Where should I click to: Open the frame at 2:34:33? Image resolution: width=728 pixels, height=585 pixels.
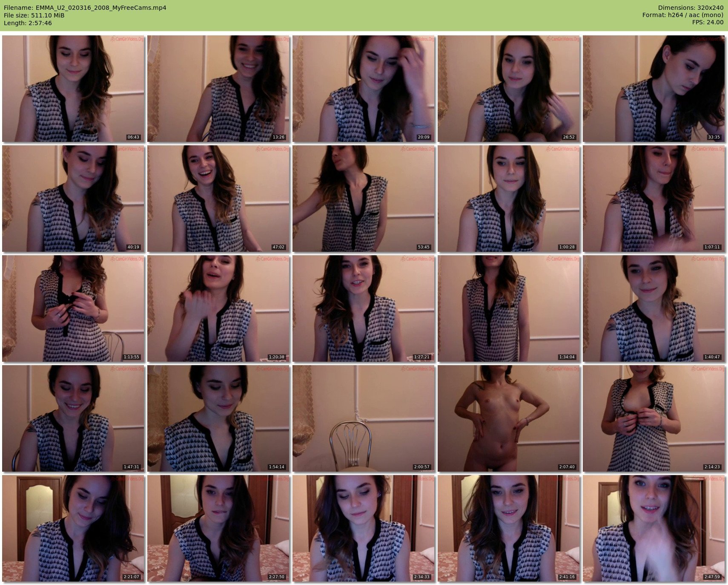[364, 528]
